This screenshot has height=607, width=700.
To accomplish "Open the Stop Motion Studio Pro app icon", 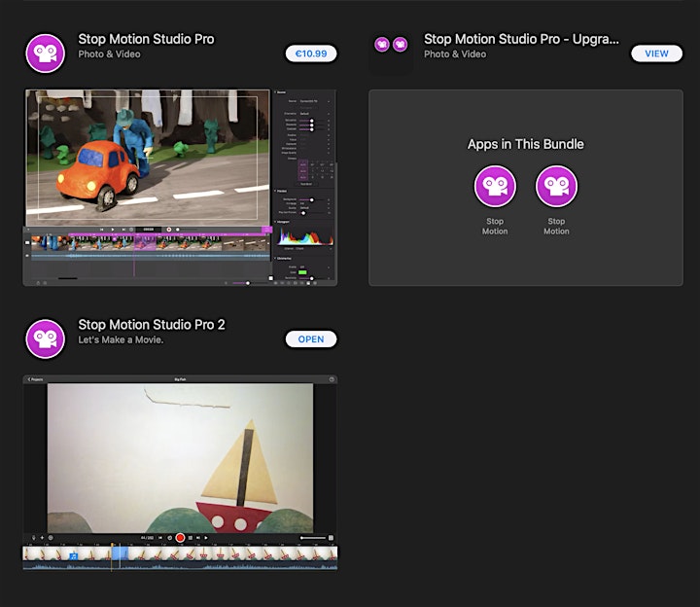I will click(x=45, y=54).
